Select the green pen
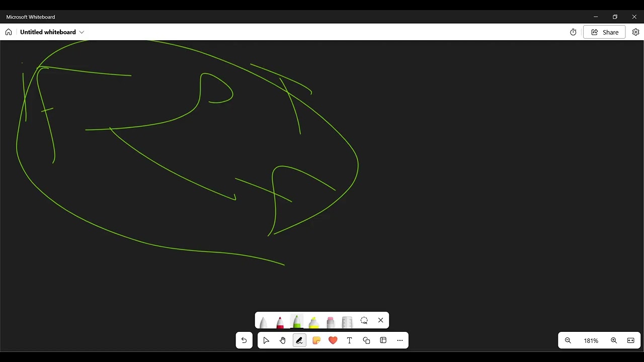 tap(297, 321)
